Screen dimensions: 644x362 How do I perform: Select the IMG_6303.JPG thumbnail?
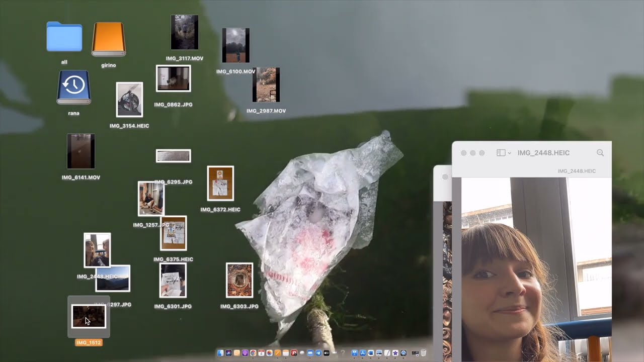239,280
